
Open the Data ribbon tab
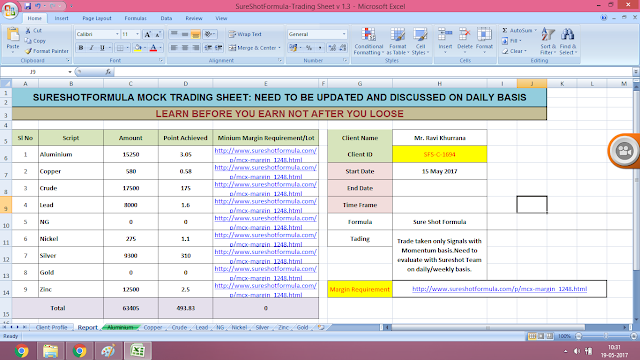[x=166, y=18]
